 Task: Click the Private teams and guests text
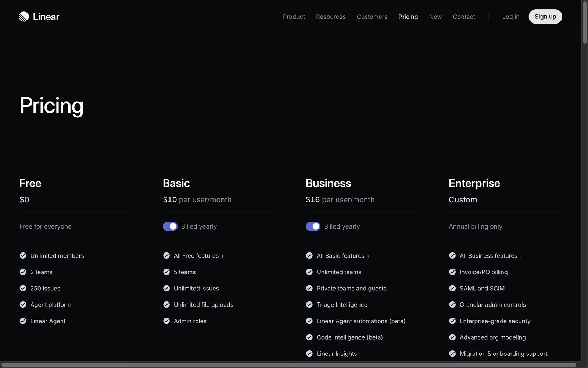[352, 288]
